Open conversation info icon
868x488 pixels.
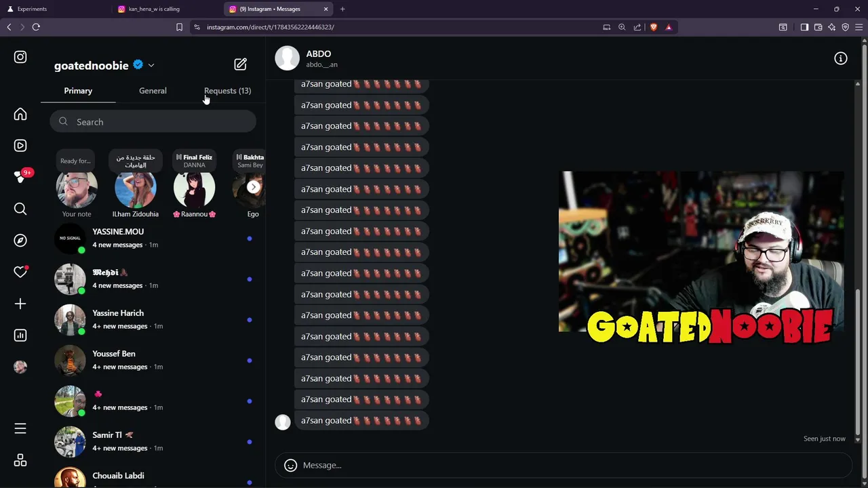[x=841, y=58]
